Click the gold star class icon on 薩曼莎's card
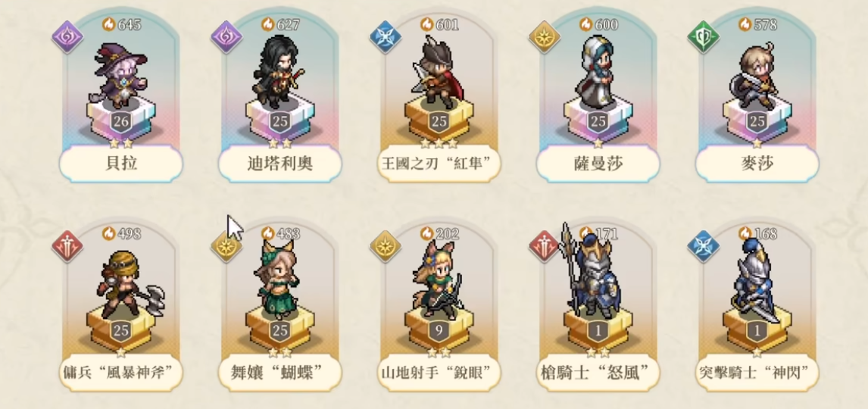868x409 pixels. 545,38
